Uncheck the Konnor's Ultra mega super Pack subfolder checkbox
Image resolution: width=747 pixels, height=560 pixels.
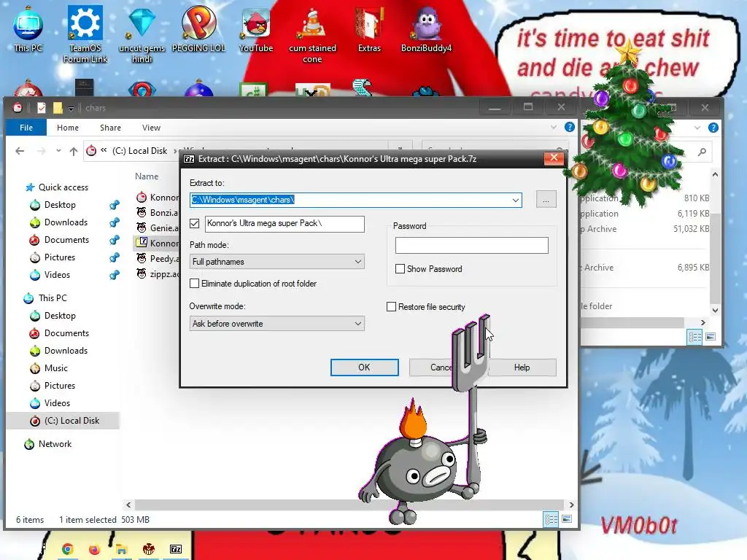[x=194, y=223]
